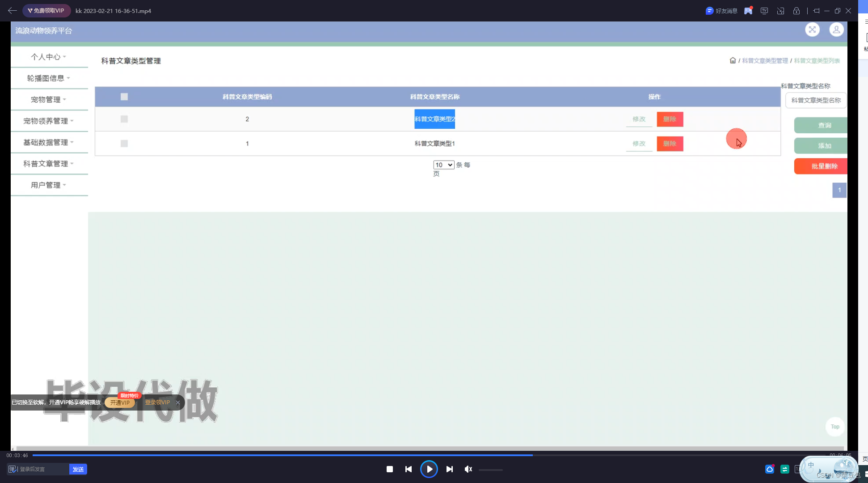Open the TV cast icon

click(764, 11)
